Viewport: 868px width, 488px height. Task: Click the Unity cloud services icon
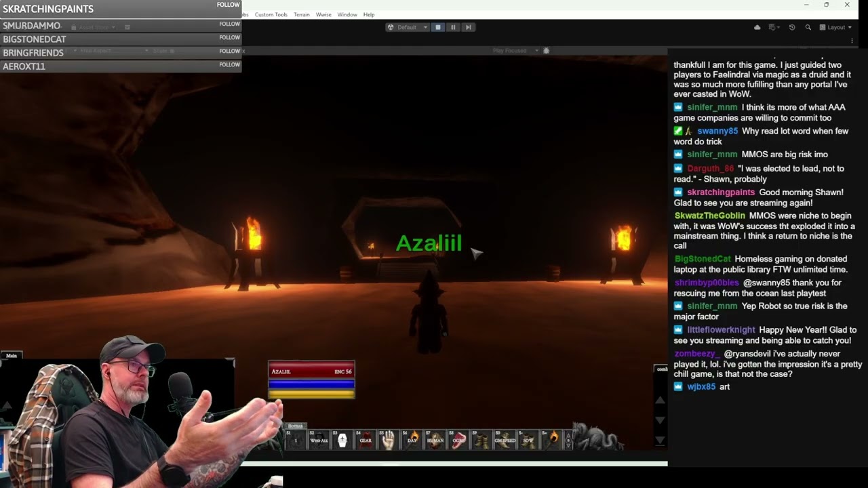(757, 27)
